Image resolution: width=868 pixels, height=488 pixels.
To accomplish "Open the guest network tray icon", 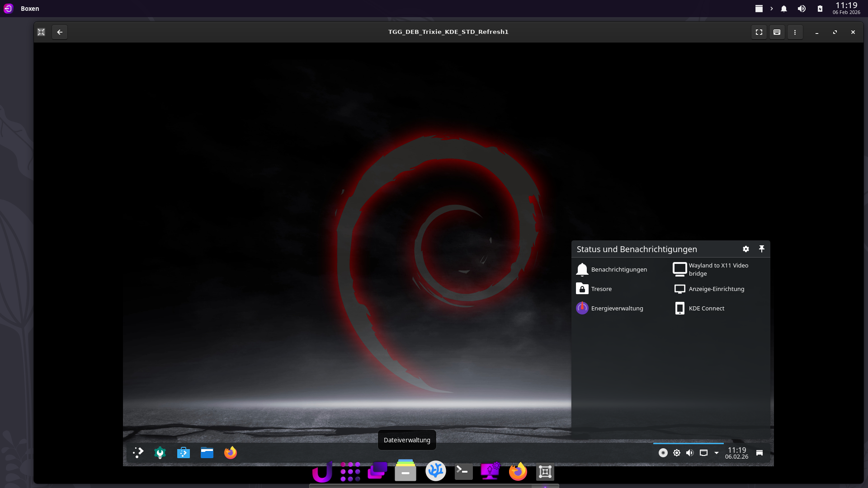I will (703, 453).
